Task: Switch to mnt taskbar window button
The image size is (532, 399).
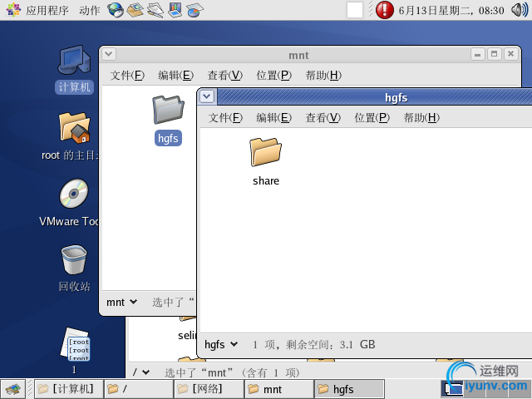Action: coord(279,389)
